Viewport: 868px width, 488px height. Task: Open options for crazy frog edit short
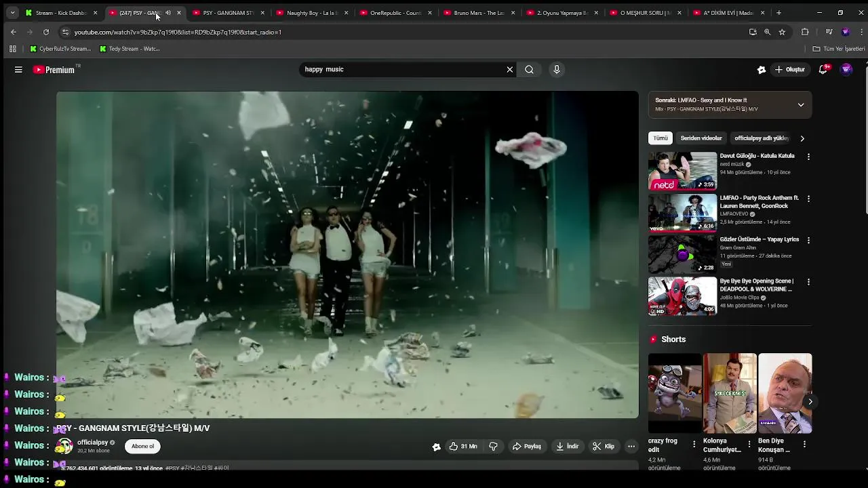694,444
